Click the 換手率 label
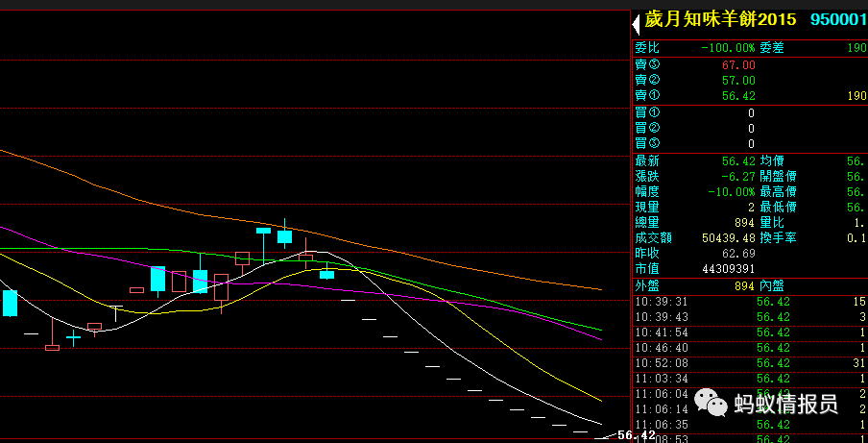The image size is (868, 443). click(x=778, y=238)
